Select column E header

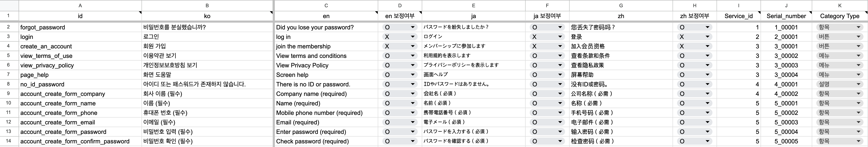[x=473, y=5]
